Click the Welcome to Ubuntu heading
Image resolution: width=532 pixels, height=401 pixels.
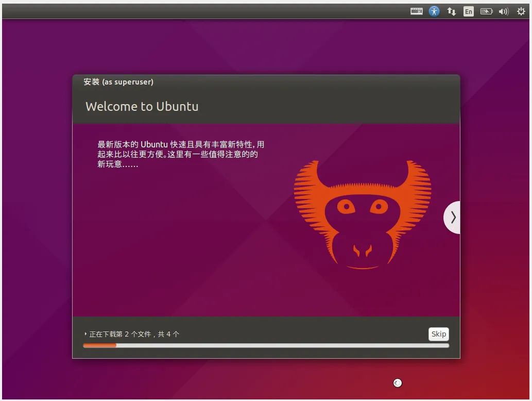pyautogui.click(x=142, y=107)
